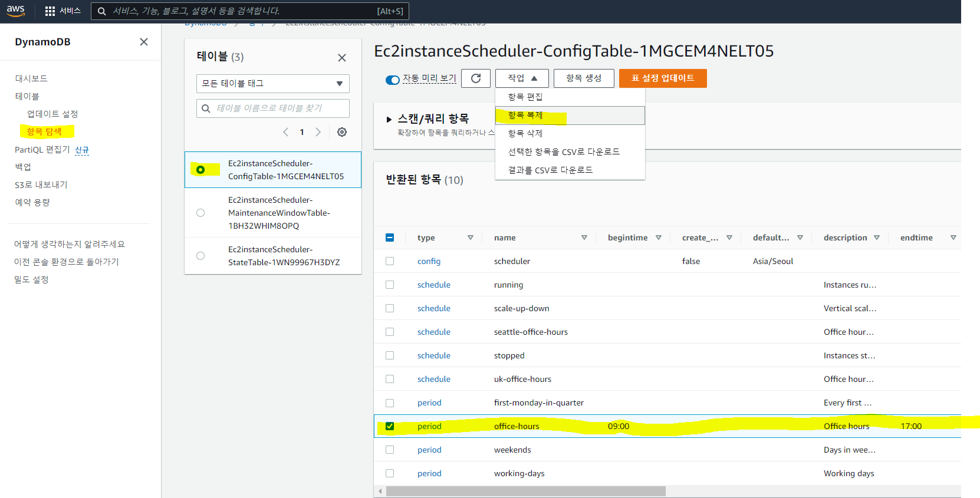Check the scale-up-down row checkbox
This screenshot has width=980, height=498.
coord(390,308)
